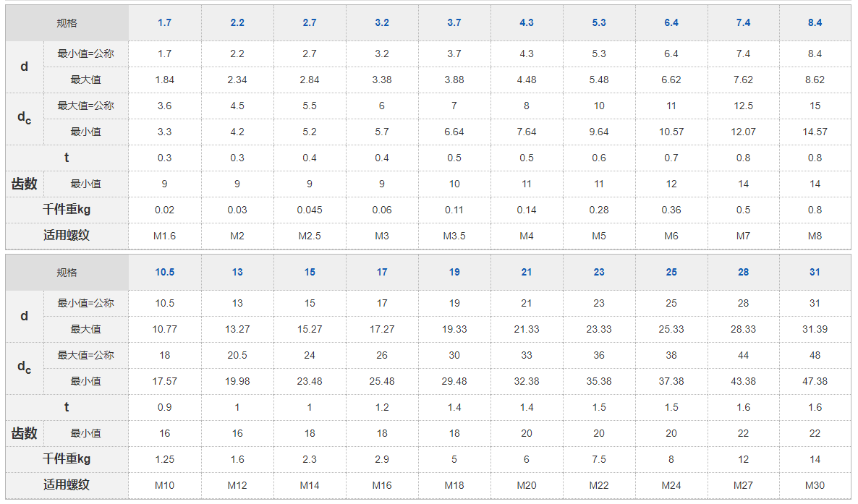Click the M8 thread cell
The width and height of the screenshot is (858, 504).
pyautogui.click(x=815, y=236)
